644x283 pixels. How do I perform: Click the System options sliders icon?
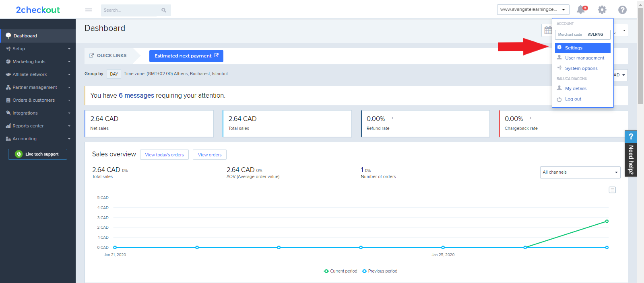[559, 68]
